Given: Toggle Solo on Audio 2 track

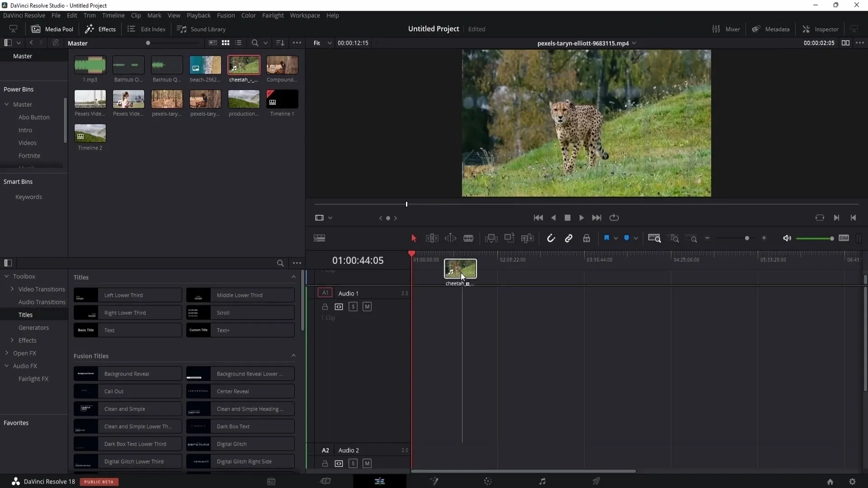Looking at the screenshot, I should coord(353,464).
